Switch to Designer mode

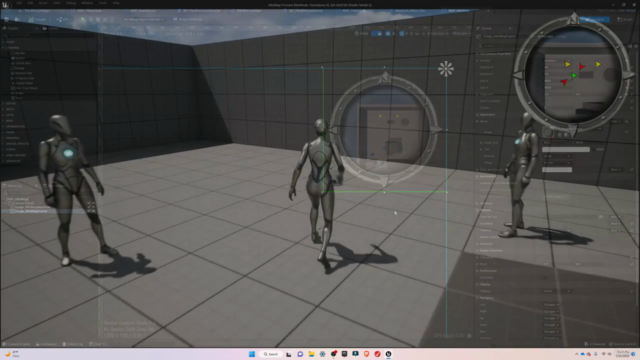(596, 19)
